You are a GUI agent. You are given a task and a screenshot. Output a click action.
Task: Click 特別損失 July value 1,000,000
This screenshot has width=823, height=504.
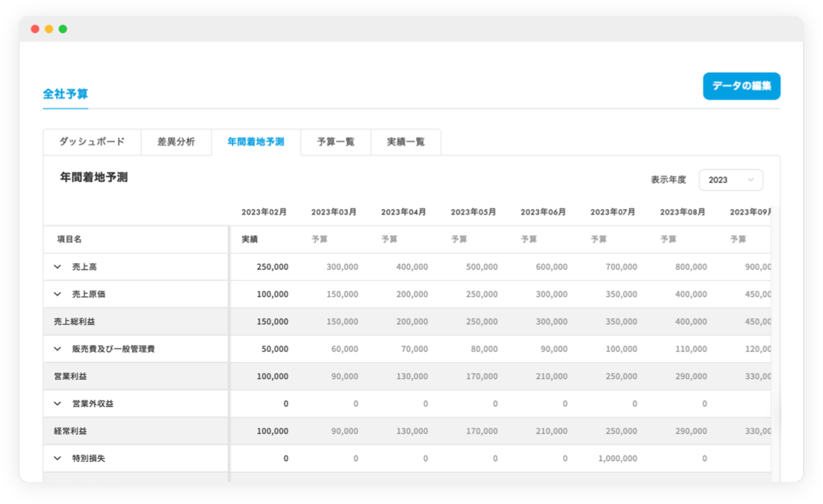point(617,458)
